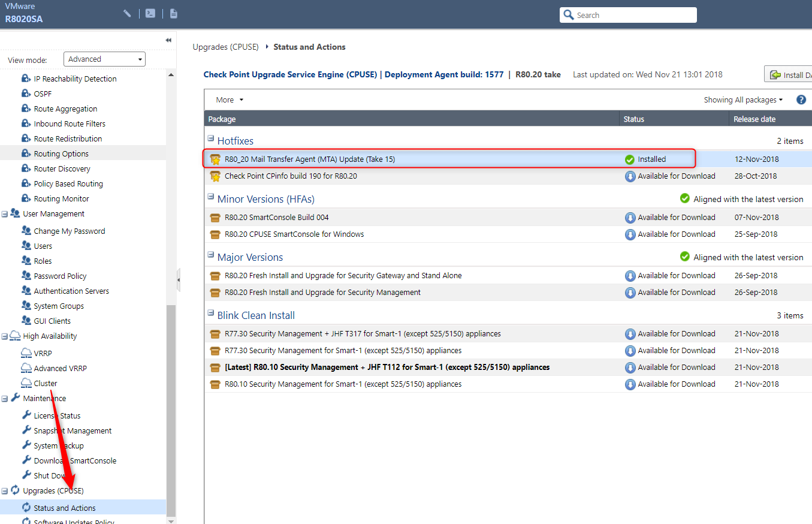Collapse the Hotfixes section
Image resolution: width=812 pixels, height=524 pixels.
(x=211, y=138)
